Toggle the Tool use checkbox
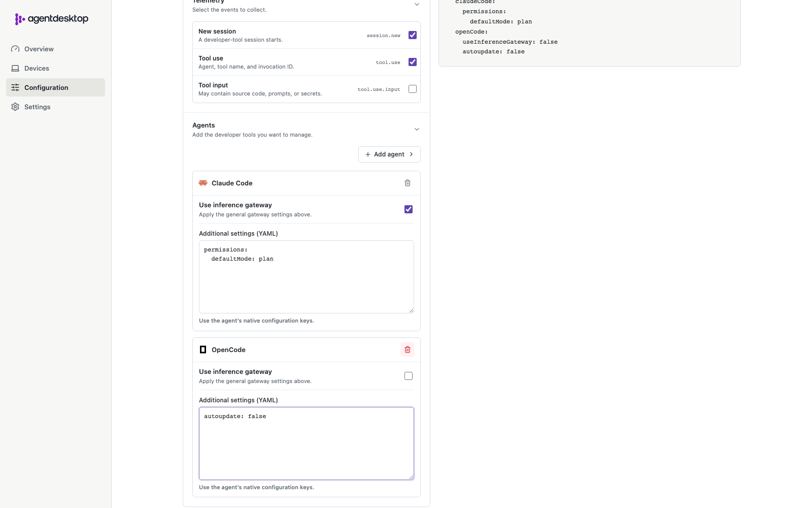Image resolution: width=812 pixels, height=508 pixels. point(413,62)
